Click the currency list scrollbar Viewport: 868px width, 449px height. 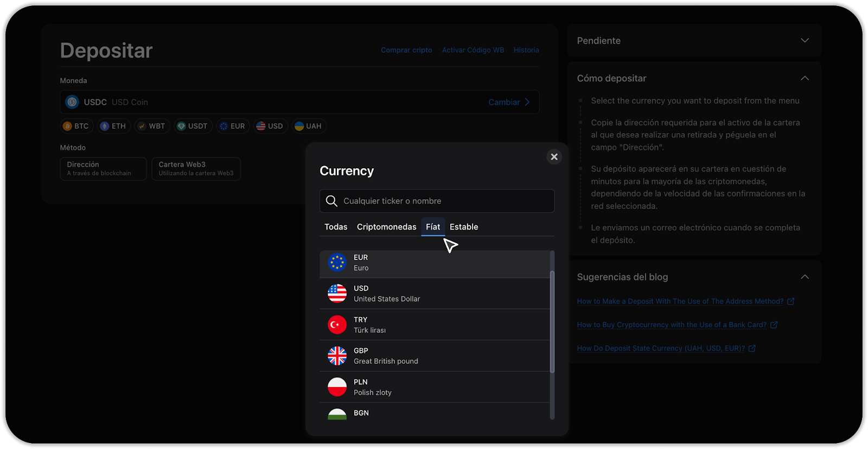(x=552, y=320)
